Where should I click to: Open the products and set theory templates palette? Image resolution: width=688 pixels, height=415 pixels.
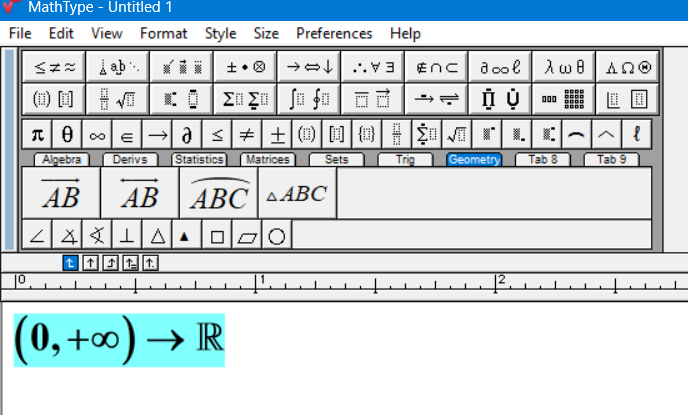click(500, 99)
